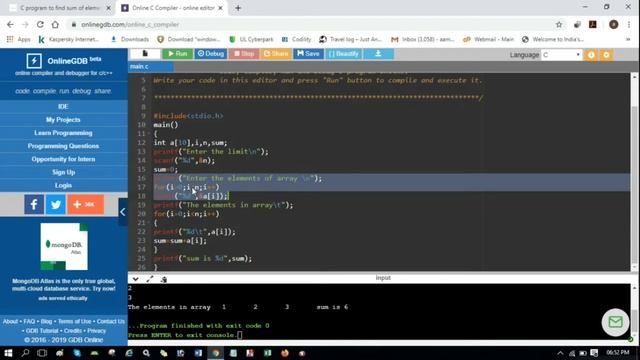Open the Windows Start menu
Viewport: 640px width, 360px height.
pos(8,353)
